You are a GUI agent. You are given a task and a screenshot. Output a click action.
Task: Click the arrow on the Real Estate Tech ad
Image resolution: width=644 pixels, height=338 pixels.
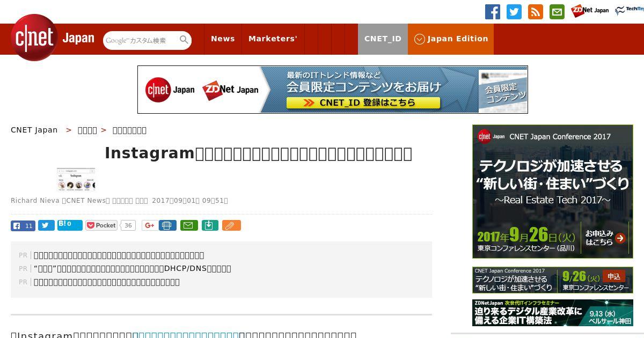[x=620, y=238]
